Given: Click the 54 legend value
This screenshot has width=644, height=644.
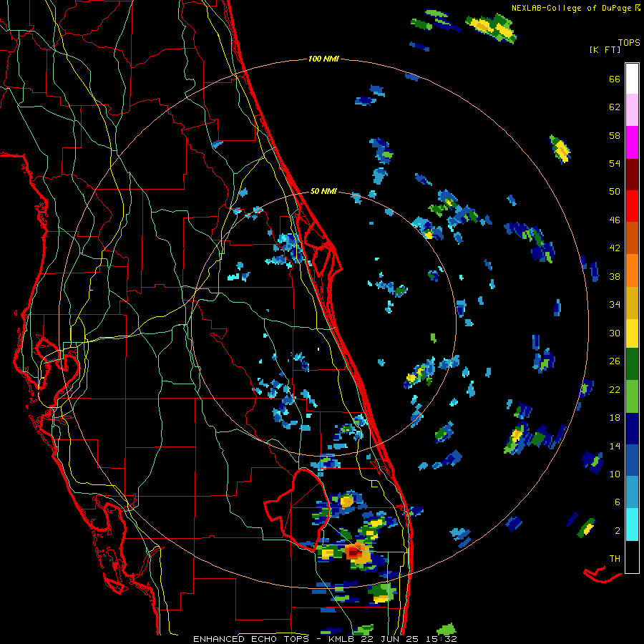Looking at the screenshot, I should coord(615,164).
